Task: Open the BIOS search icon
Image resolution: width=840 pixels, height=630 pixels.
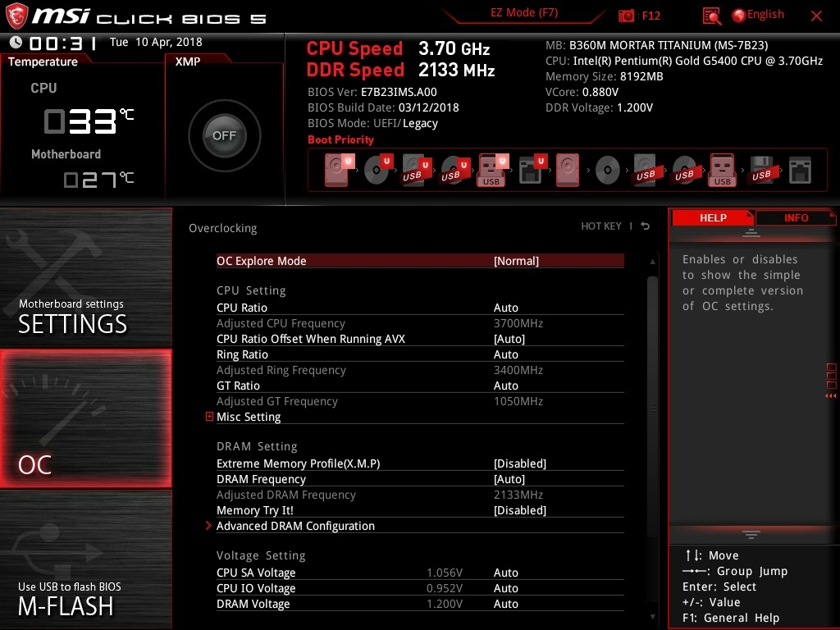Action: coord(711,16)
